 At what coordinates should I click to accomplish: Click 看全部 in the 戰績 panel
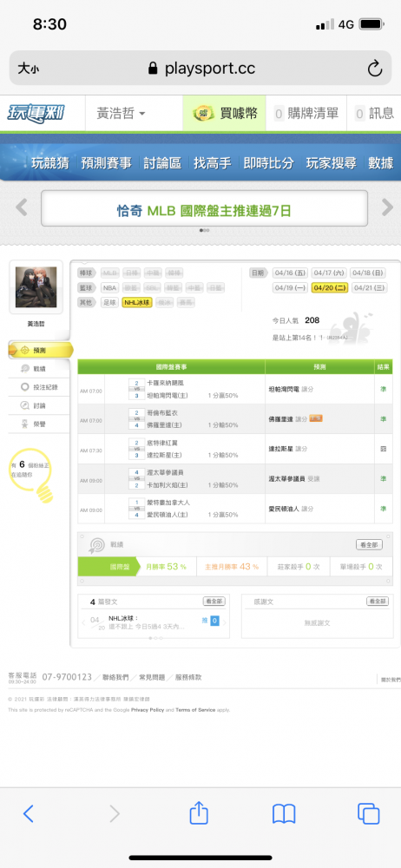(369, 545)
